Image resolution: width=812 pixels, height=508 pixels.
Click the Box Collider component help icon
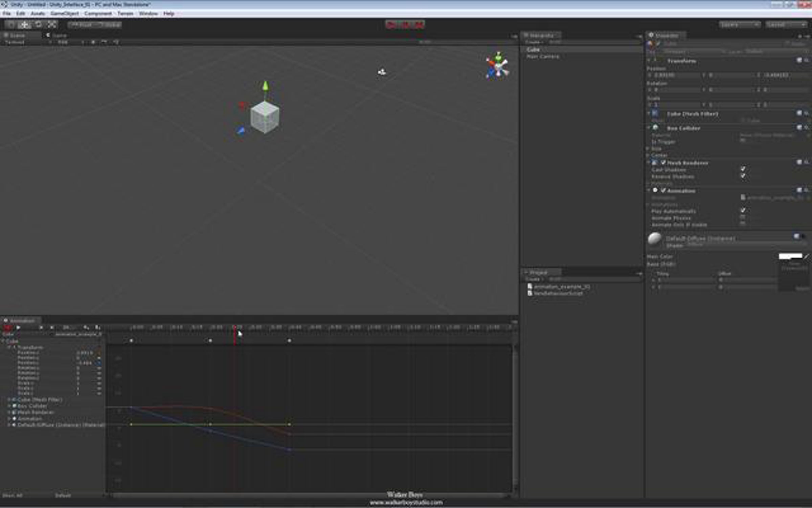(799, 127)
